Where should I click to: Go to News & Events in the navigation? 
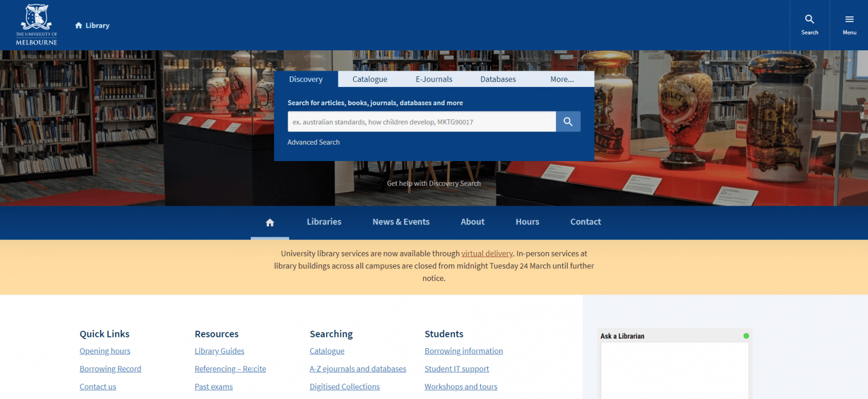pos(401,222)
